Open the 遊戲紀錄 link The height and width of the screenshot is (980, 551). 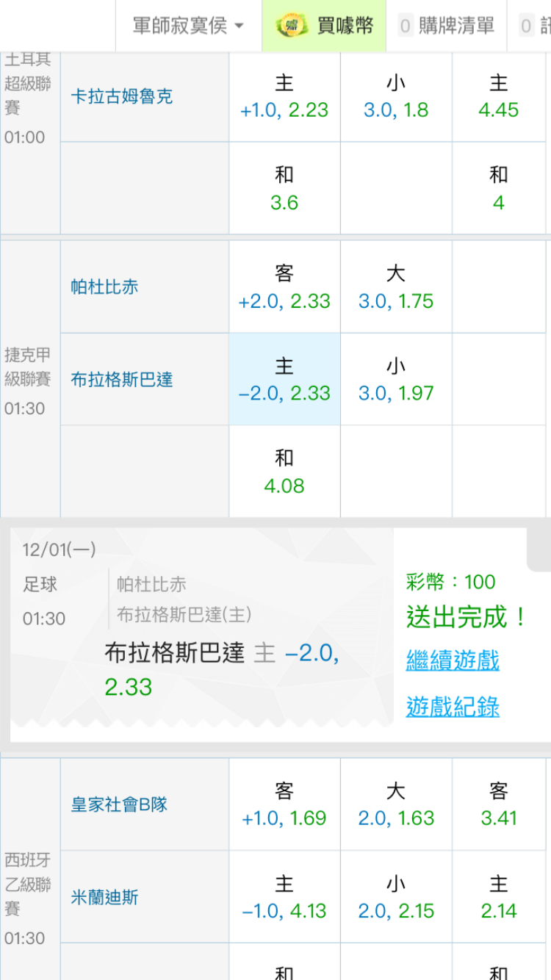(453, 707)
